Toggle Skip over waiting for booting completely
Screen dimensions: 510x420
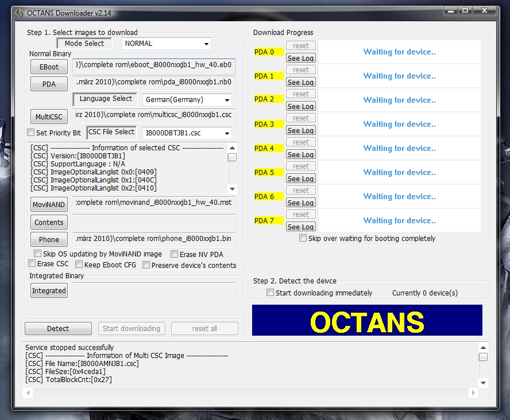[x=303, y=238]
